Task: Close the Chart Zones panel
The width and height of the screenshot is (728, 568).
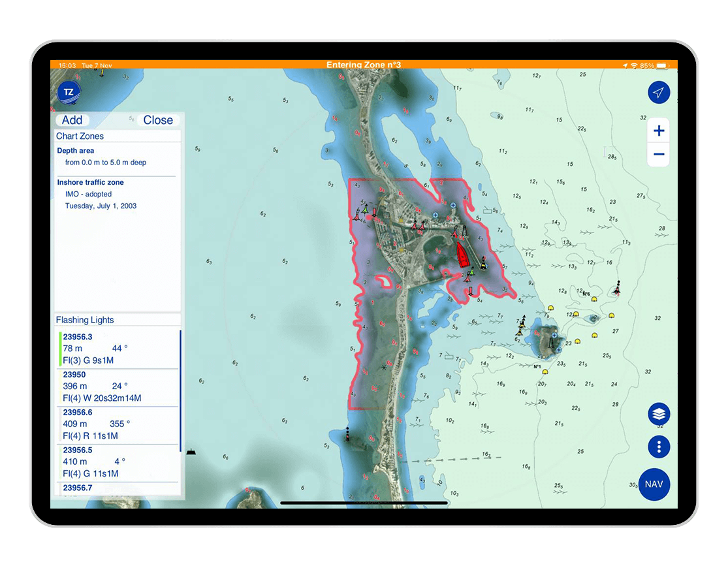Action: 159,120
